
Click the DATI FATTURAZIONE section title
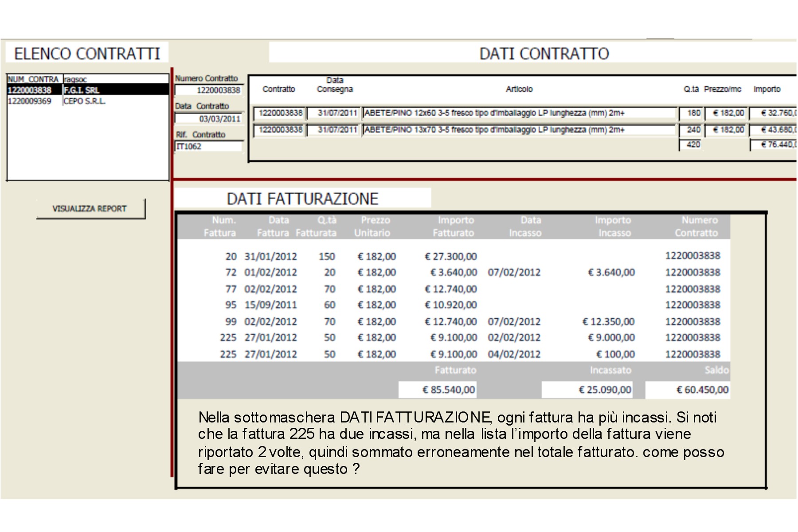pyautogui.click(x=302, y=199)
